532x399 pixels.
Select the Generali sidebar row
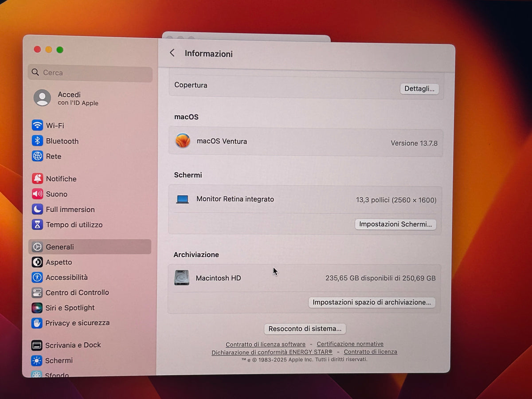click(90, 247)
